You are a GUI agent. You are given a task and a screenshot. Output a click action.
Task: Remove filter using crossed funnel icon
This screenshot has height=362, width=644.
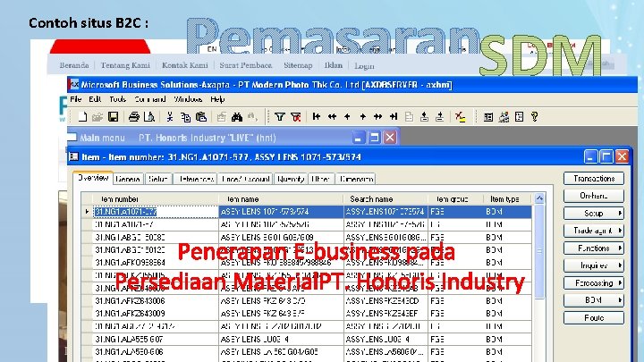click(296, 117)
